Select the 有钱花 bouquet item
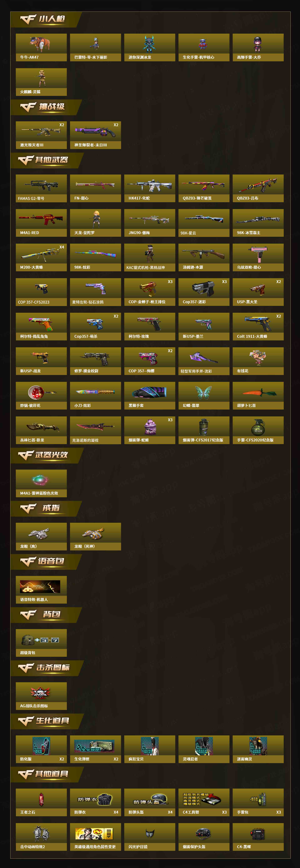300x868 pixels. [258, 361]
